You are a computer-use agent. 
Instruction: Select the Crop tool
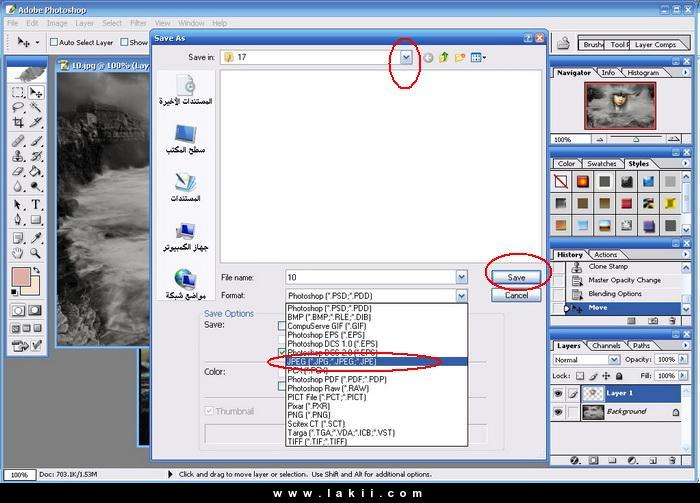(18, 122)
